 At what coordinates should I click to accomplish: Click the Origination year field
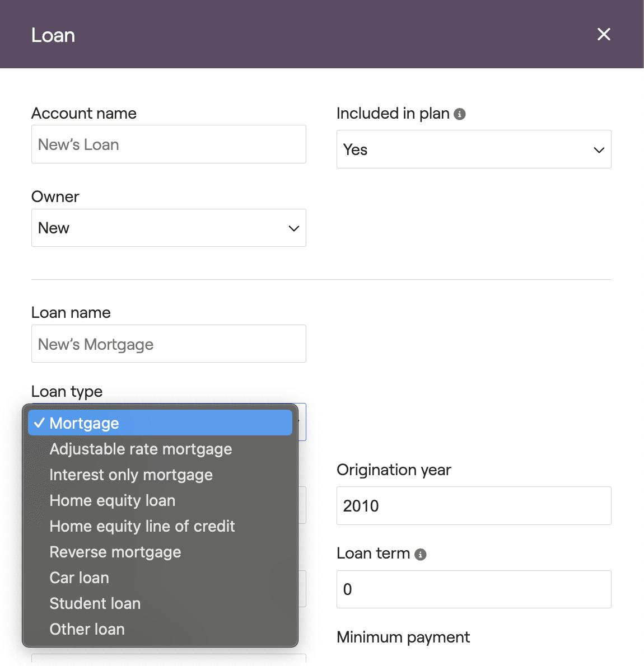tap(474, 505)
